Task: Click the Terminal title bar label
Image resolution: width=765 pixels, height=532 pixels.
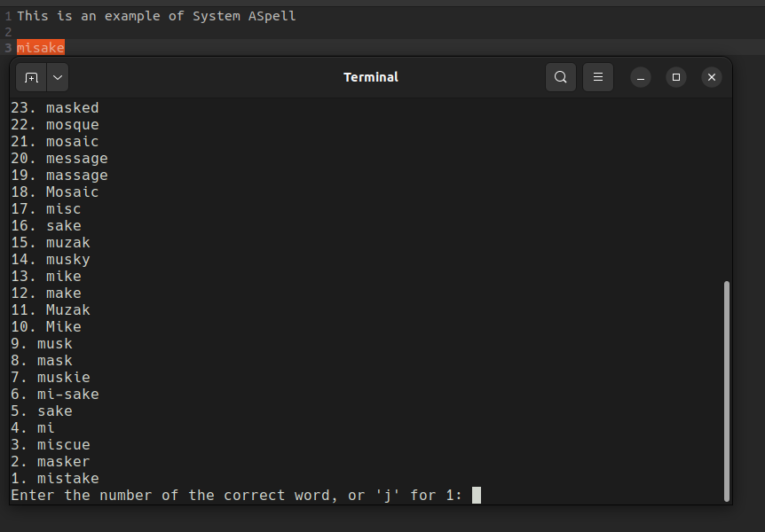Action: coord(370,77)
